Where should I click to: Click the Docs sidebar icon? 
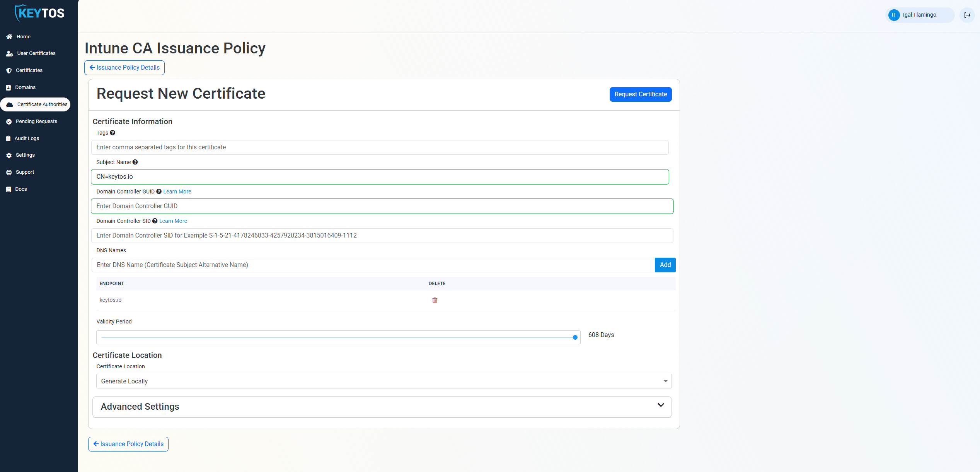click(x=9, y=189)
